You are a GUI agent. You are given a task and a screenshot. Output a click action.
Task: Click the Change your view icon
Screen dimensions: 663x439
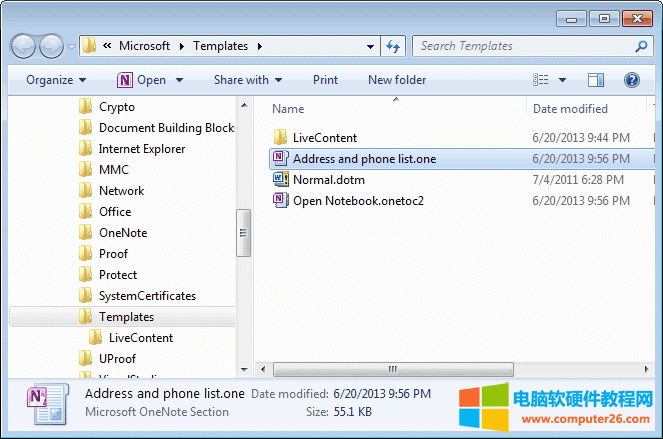541,80
